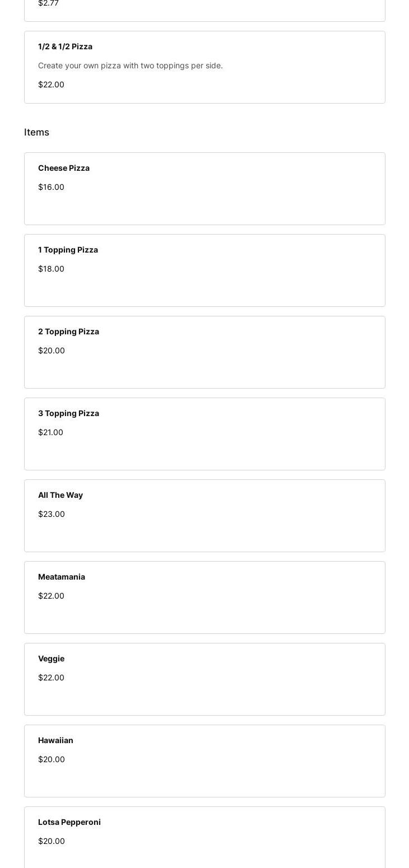Click the $22.00 price under Meatamania

click(x=51, y=596)
